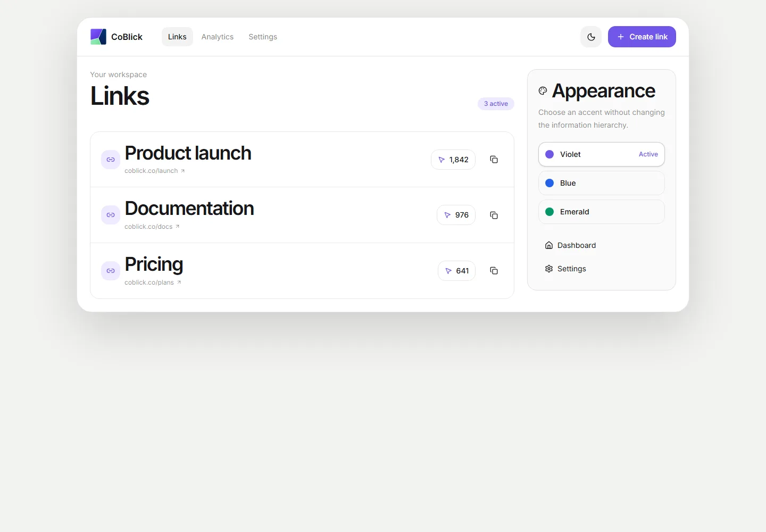Click the Settings gear icon
Viewport: 766px width, 532px height.
549,269
